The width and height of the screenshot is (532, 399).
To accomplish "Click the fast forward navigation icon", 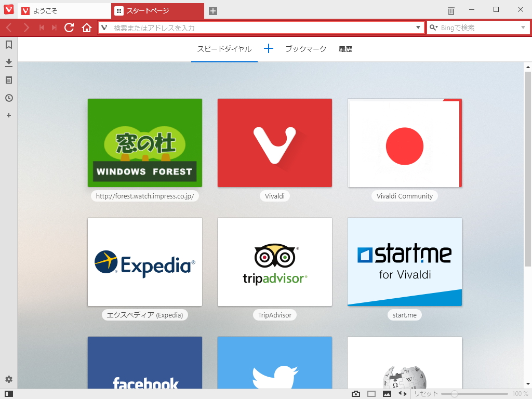I will pyautogui.click(x=54, y=28).
